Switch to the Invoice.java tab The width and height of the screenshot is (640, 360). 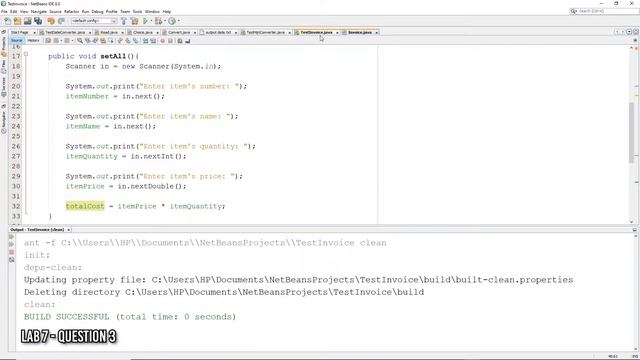360,32
